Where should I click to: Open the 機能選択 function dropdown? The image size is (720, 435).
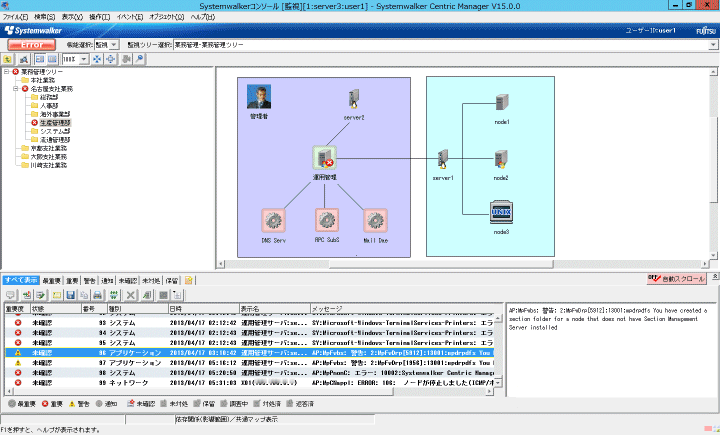pyautogui.click(x=114, y=45)
